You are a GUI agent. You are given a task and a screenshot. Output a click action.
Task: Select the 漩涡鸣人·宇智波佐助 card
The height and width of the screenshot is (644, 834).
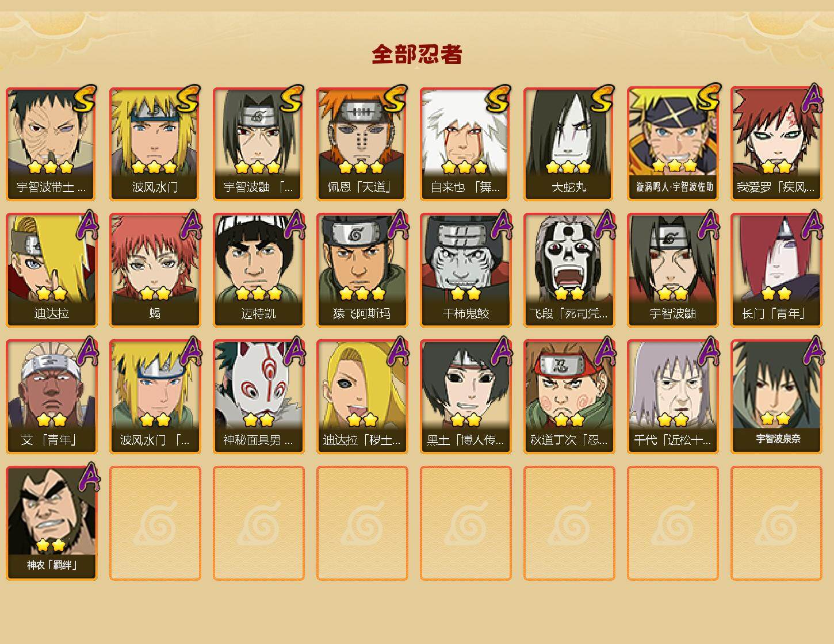673,144
